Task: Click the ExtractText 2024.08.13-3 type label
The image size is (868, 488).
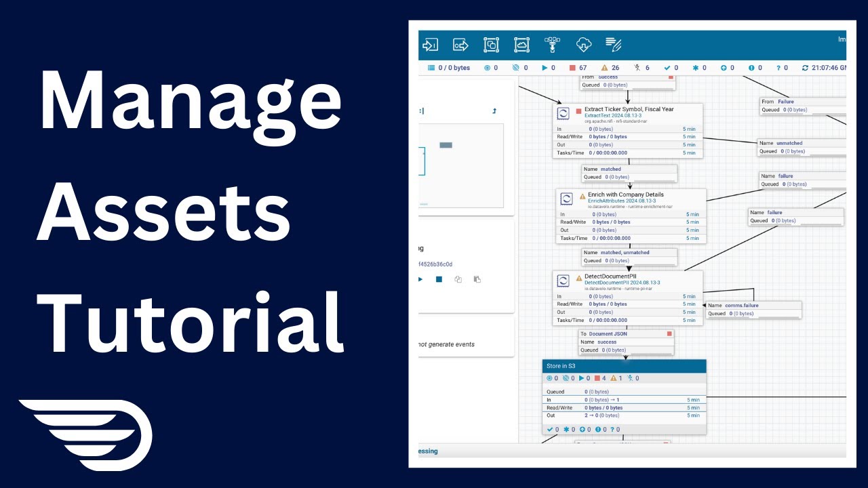Action: [613, 116]
